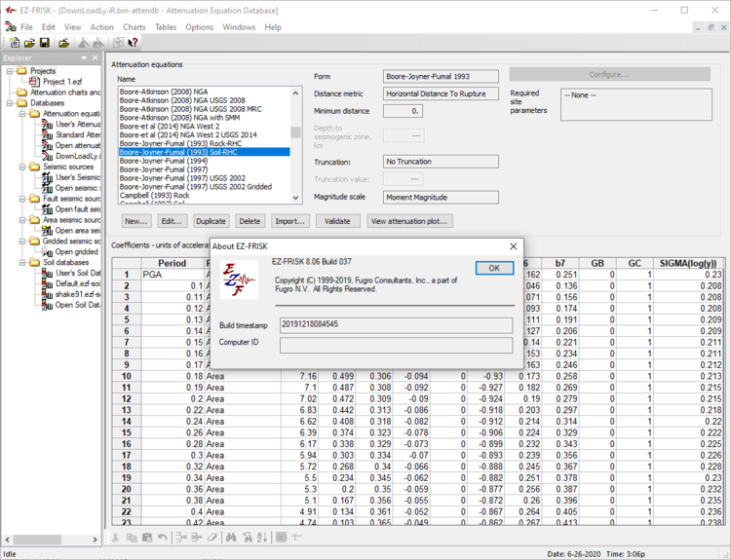The height and width of the screenshot is (560, 731).
Task: Click the View attenuation plot button
Action: point(410,221)
